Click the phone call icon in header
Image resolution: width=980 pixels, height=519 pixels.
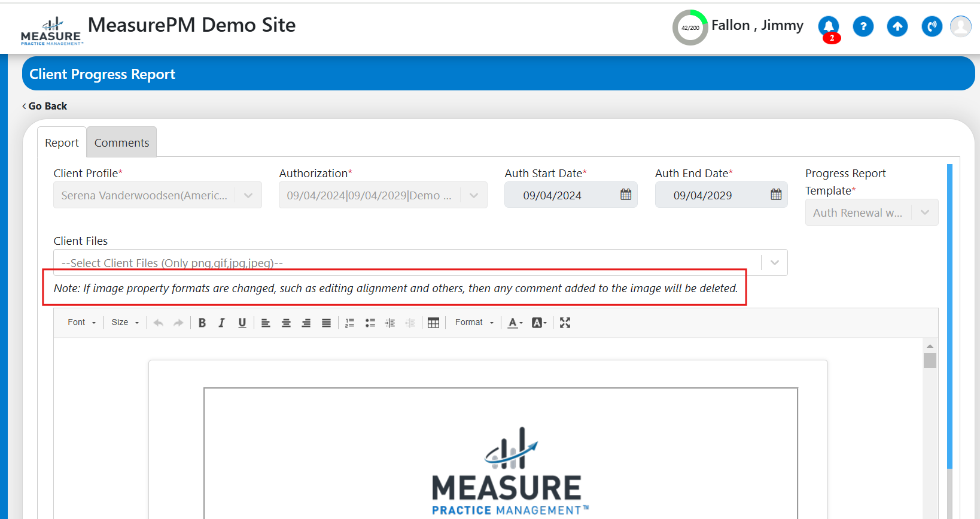point(932,26)
